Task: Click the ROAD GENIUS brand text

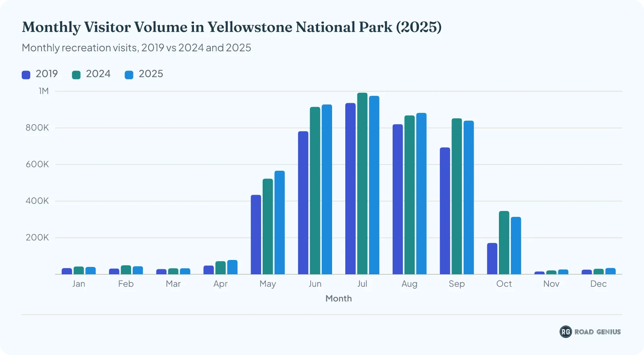Action: 597,332
